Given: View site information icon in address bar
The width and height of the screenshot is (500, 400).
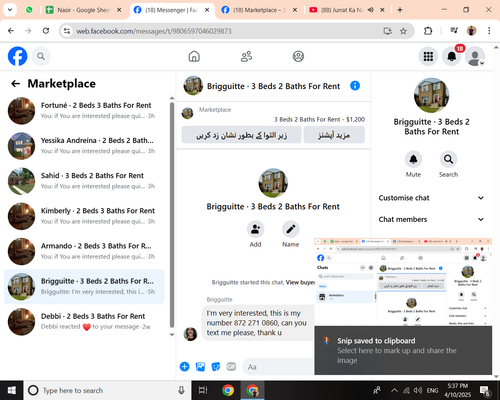Looking at the screenshot, I should tap(67, 31).
